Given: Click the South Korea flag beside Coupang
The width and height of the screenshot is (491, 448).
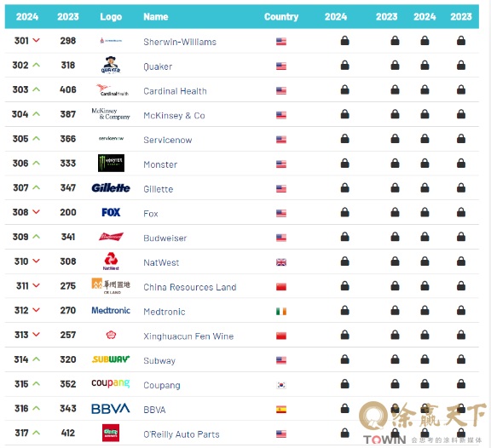Looking at the screenshot, I should click(281, 385).
